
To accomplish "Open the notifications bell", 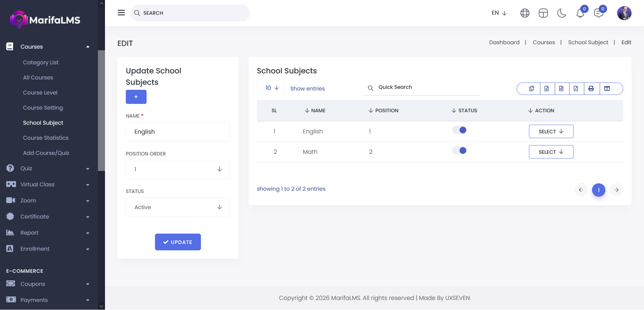I will pyautogui.click(x=580, y=13).
